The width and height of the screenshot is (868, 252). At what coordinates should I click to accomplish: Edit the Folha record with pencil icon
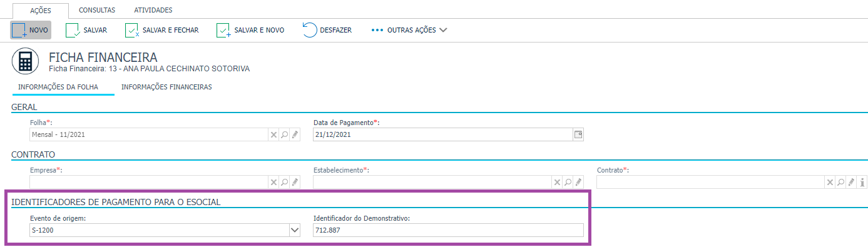[x=295, y=134]
